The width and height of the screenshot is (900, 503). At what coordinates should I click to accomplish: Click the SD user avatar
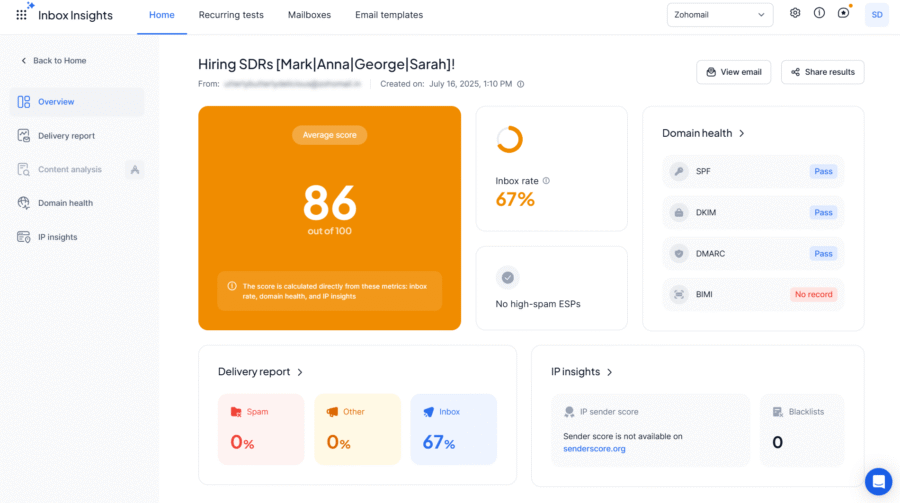coord(876,15)
